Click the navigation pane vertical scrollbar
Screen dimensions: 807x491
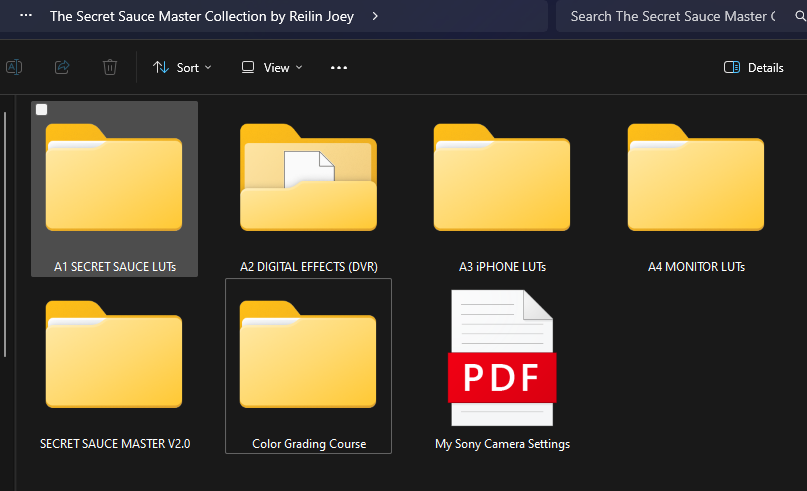[x=6, y=230]
